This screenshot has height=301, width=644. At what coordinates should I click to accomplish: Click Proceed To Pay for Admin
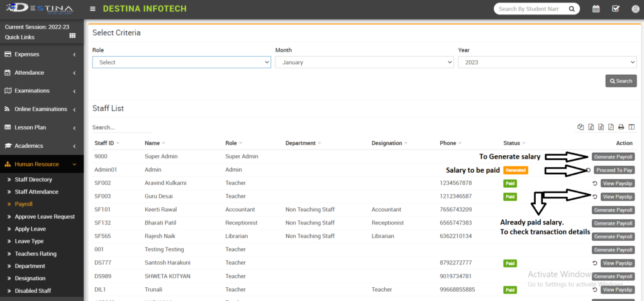point(614,170)
